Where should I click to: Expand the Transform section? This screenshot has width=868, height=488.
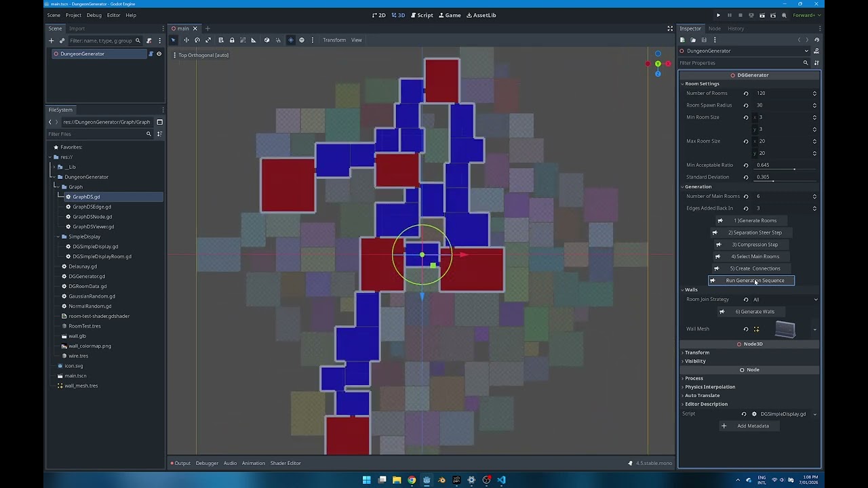[x=696, y=352]
